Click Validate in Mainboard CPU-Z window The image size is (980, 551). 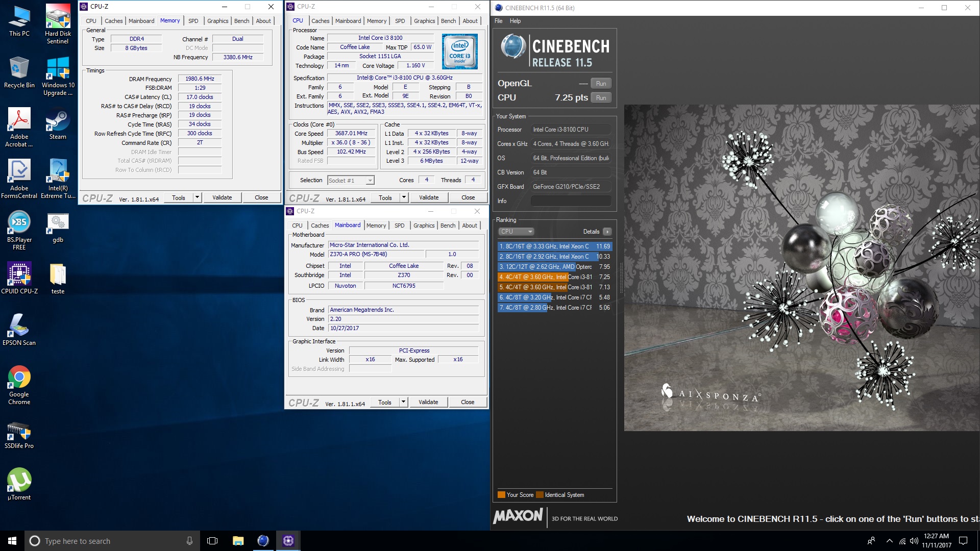point(428,402)
